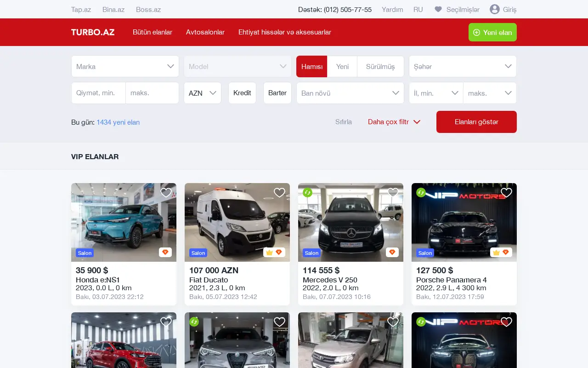Click the Elanları göstər button

(476, 122)
